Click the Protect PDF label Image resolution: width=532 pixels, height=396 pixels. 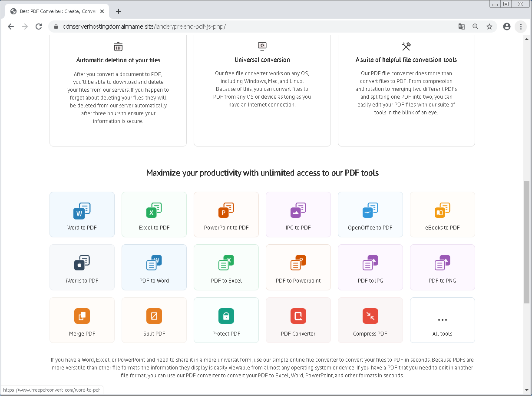(226, 334)
